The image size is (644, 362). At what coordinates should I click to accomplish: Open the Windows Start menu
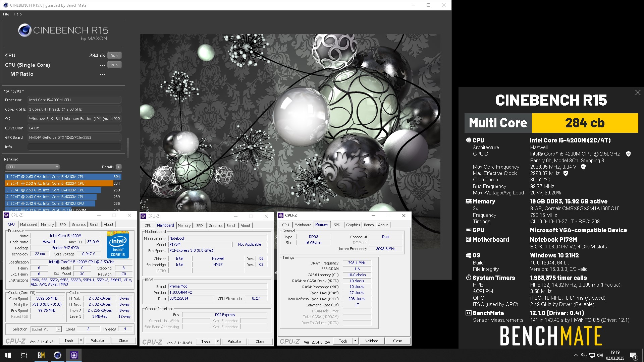[x=8, y=355]
